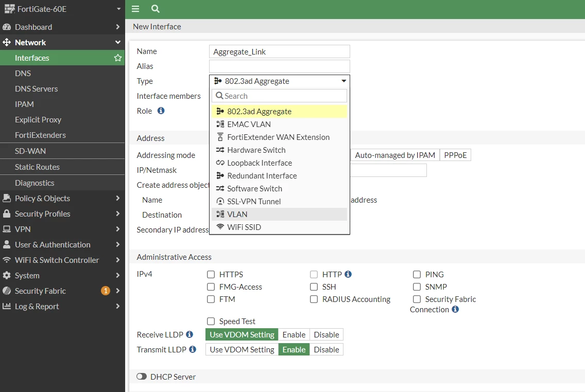Expand the System menu chevron
This screenshot has width=585, height=392.
coord(117,275)
